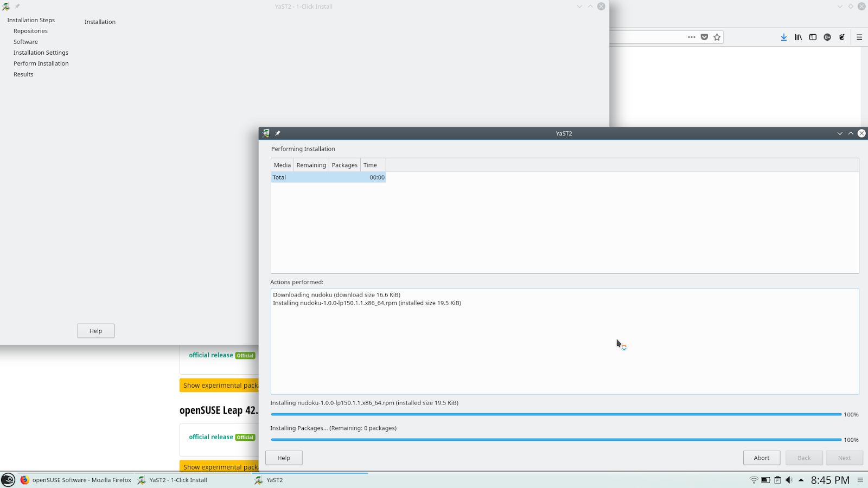
Task: Click the 00:00 time value
Action: click(x=377, y=177)
